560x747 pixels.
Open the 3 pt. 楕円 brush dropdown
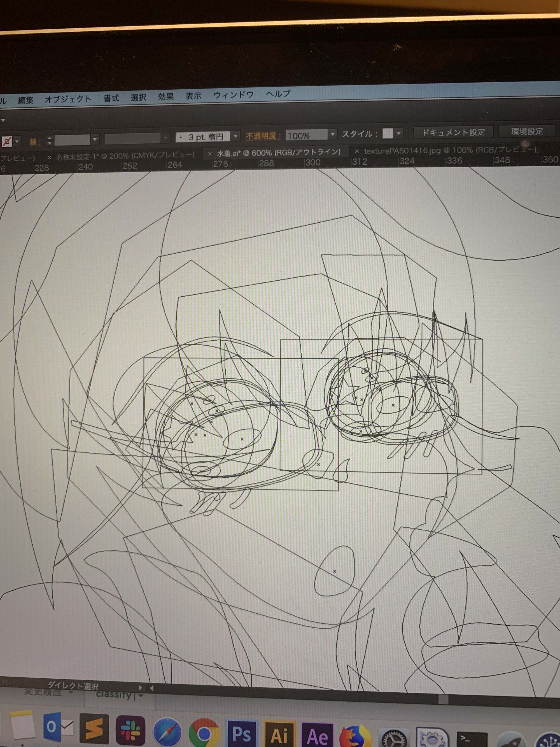235,136
